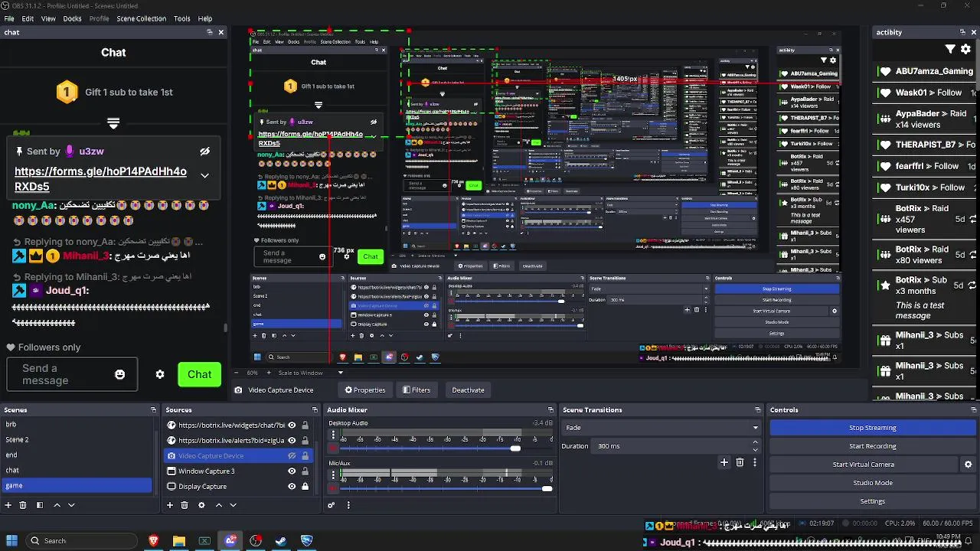The image size is (980, 551).
Task: Increase transition duration with the up arrow
Action: click(756, 442)
